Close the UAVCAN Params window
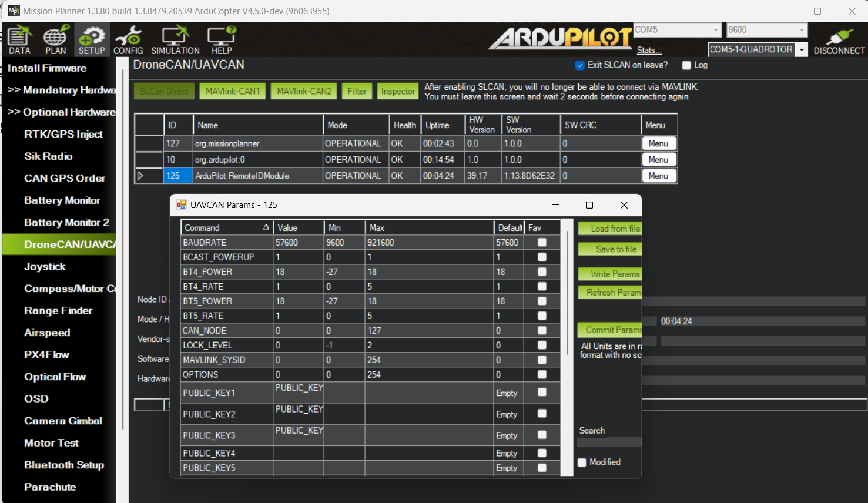 coord(624,205)
